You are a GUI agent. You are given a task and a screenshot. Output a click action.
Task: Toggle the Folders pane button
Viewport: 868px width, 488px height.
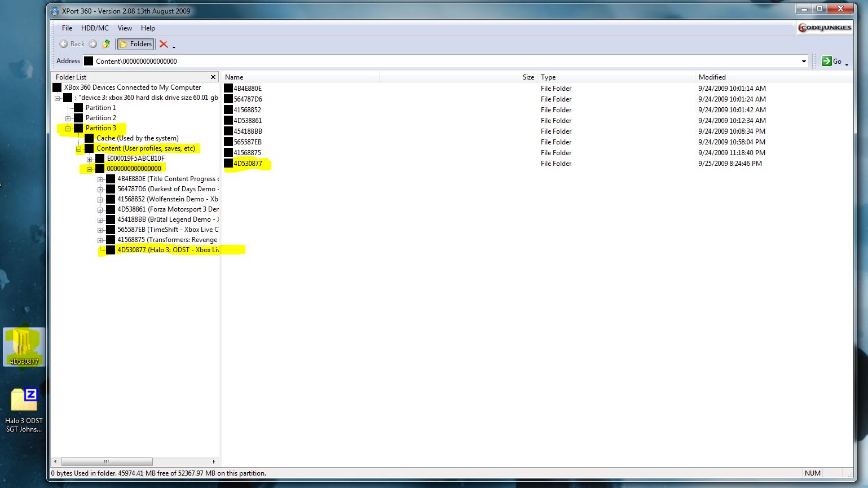135,44
